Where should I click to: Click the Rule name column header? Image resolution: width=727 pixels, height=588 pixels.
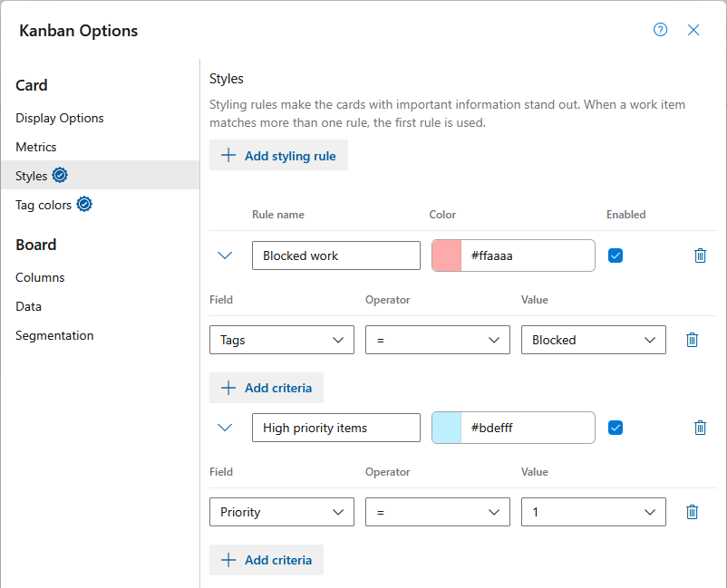coord(278,215)
